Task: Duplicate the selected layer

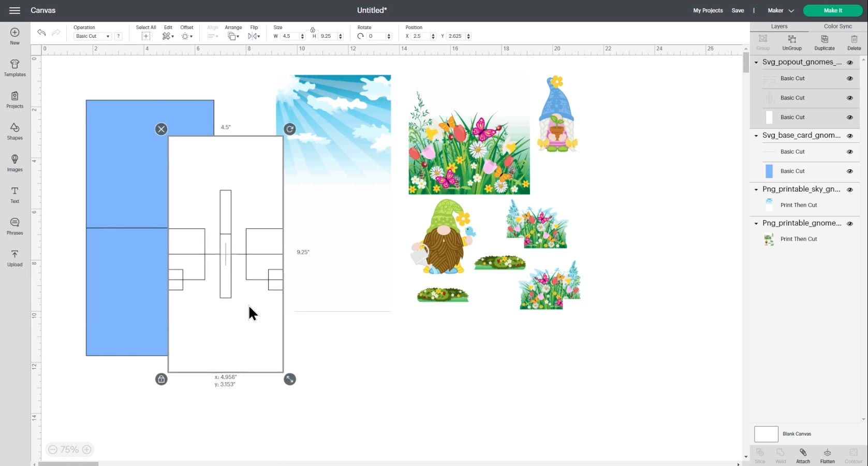Action: (824, 41)
